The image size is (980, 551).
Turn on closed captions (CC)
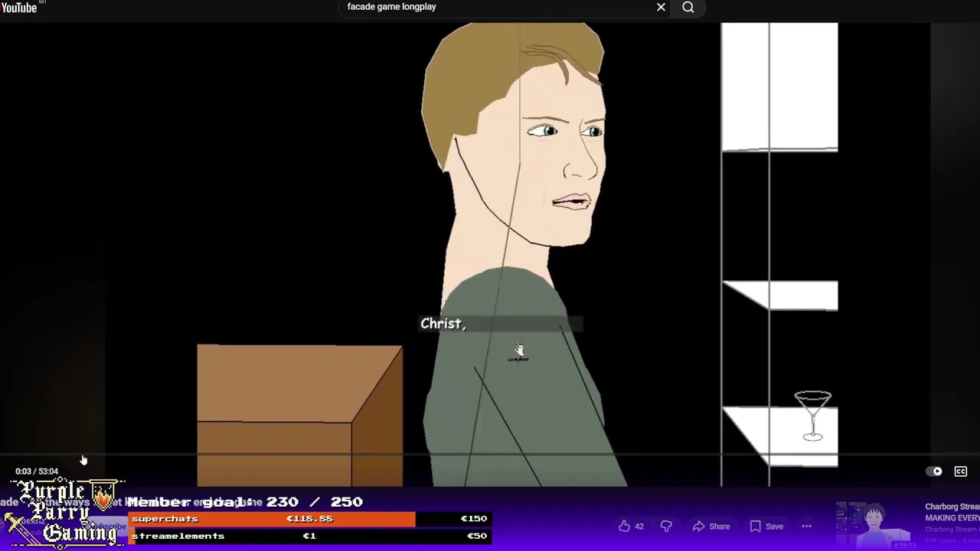point(961,471)
